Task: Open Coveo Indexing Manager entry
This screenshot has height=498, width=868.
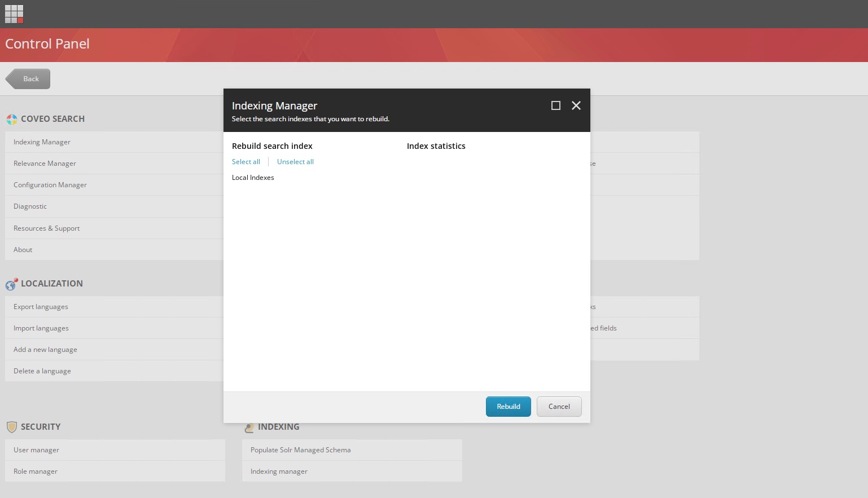Action: point(115,142)
